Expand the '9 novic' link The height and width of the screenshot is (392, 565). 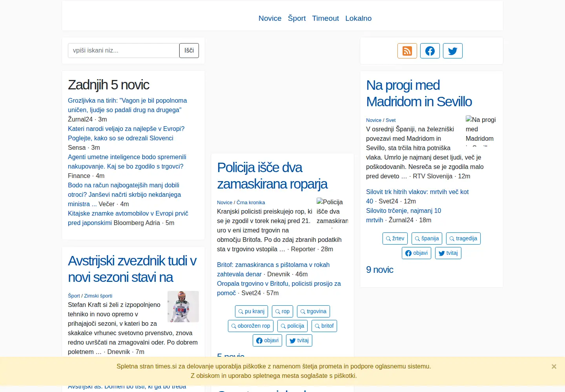pos(379,270)
